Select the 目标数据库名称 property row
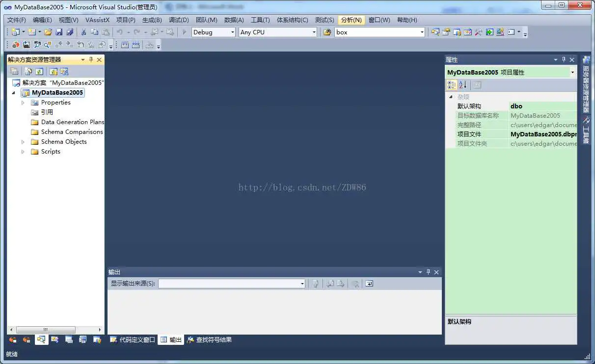 (x=511, y=115)
